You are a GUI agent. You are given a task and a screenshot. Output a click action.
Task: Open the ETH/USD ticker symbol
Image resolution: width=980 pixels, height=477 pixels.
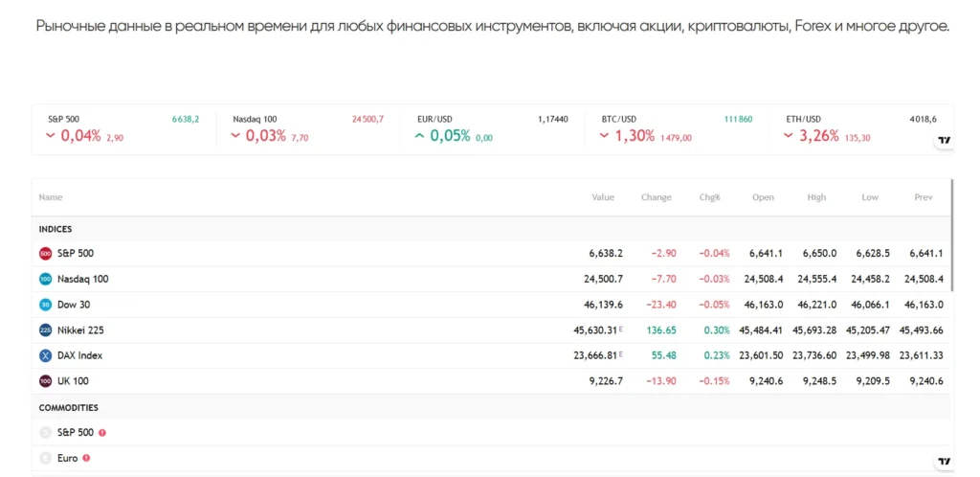point(804,119)
